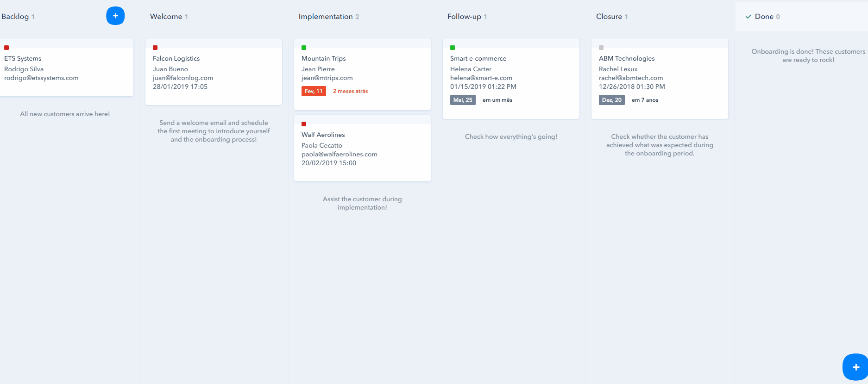Click 'Onboarding is done!' description in Done
This screenshot has width=868, height=384.
[808, 56]
